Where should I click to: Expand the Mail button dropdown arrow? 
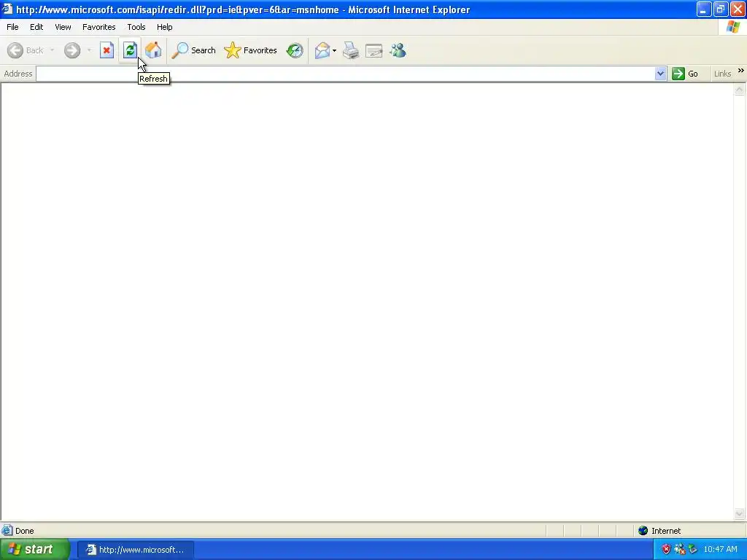(334, 50)
